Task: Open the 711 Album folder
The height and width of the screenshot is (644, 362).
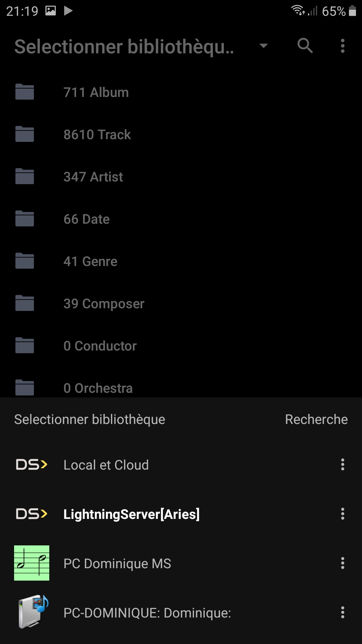Action: [x=96, y=92]
